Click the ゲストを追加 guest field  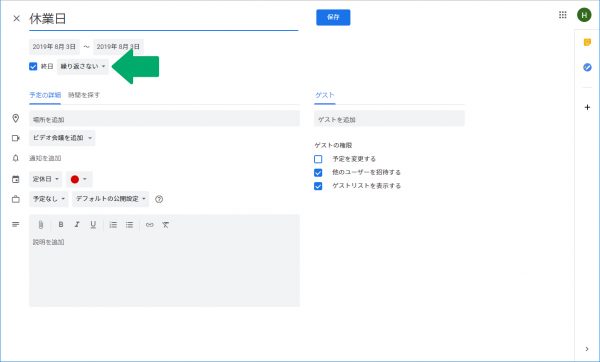(x=389, y=119)
